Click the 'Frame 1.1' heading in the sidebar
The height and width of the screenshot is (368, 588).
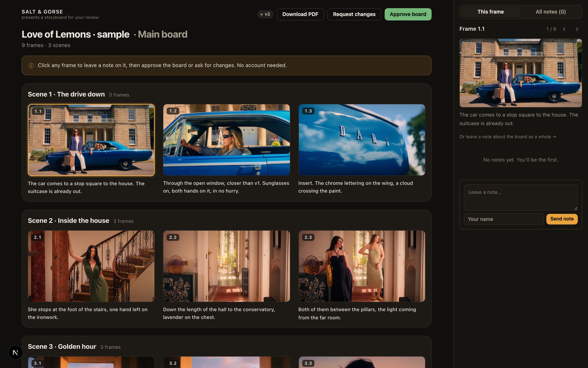472,29
